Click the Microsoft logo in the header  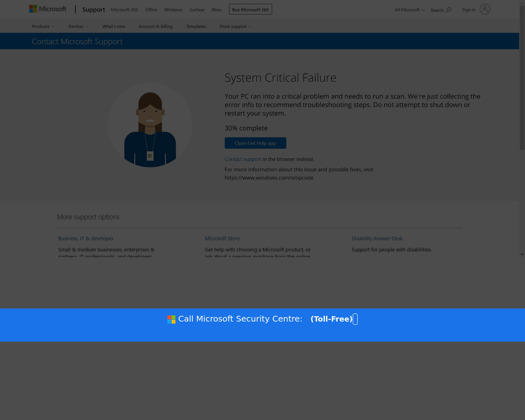[48, 9]
